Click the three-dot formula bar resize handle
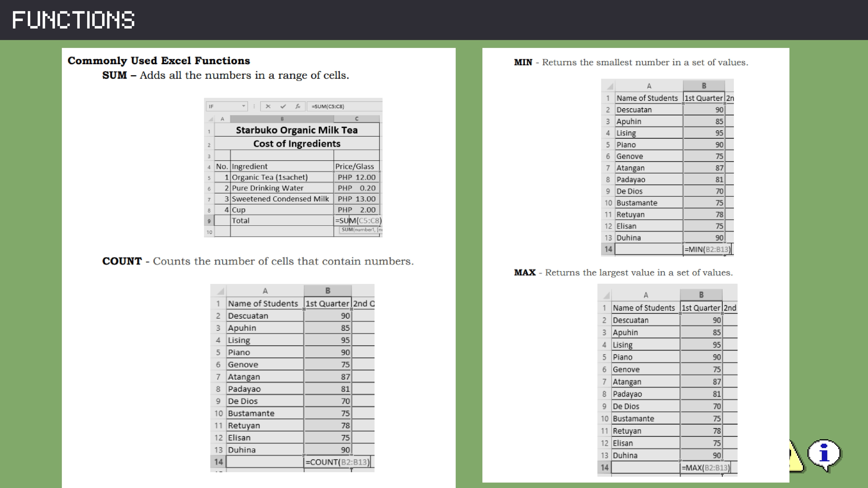This screenshot has width=868, height=488. (x=254, y=106)
